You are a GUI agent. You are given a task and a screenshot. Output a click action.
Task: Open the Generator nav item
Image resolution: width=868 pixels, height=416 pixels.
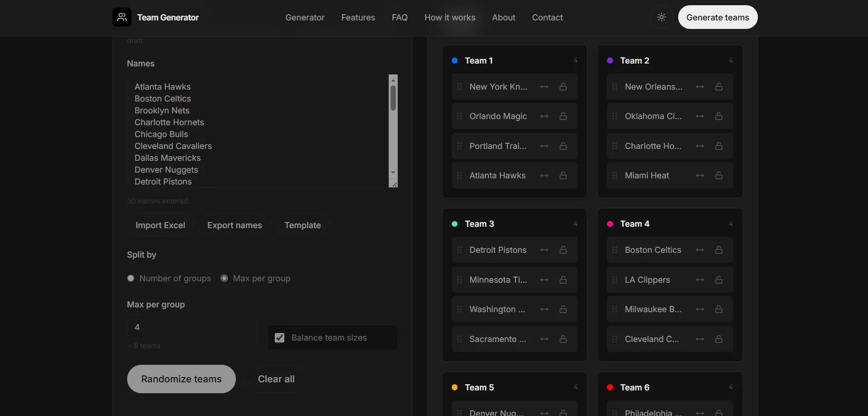[305, 18]
